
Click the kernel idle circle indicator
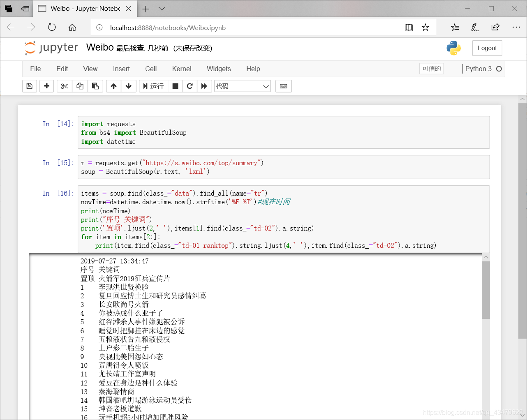point(499,69)
